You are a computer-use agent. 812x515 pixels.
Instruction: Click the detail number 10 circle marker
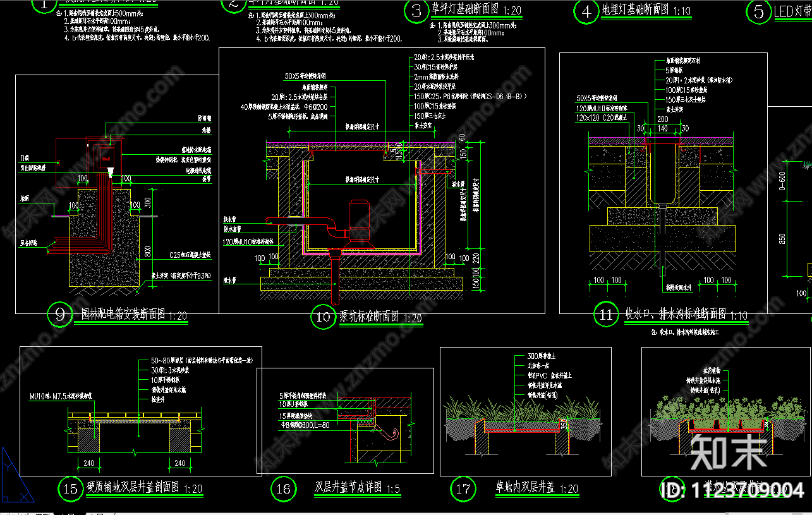(323, 317)
